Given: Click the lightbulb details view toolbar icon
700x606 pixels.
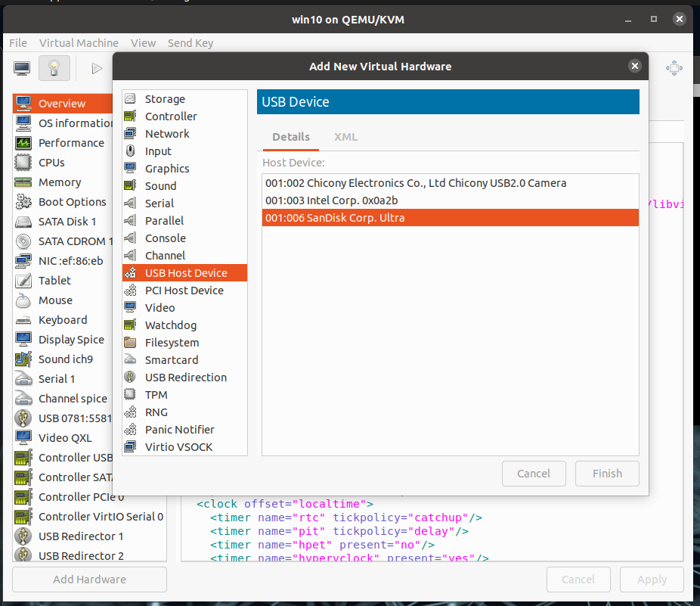Looking at the screenshot, I should 54,68.
